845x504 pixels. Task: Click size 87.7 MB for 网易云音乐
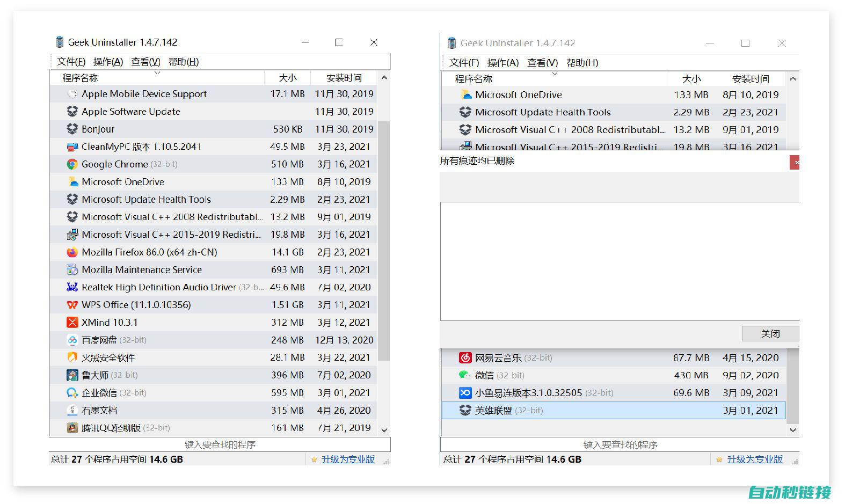(x=691, y=358)
